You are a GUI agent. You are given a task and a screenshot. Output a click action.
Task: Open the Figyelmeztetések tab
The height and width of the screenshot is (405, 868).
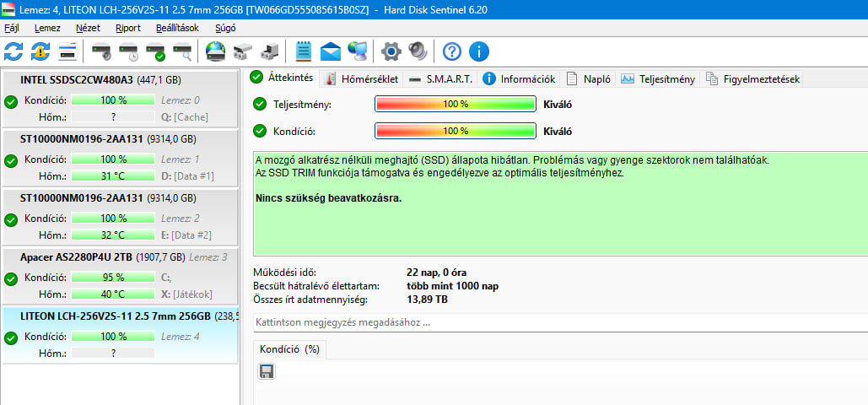click(x=752, y=79)
